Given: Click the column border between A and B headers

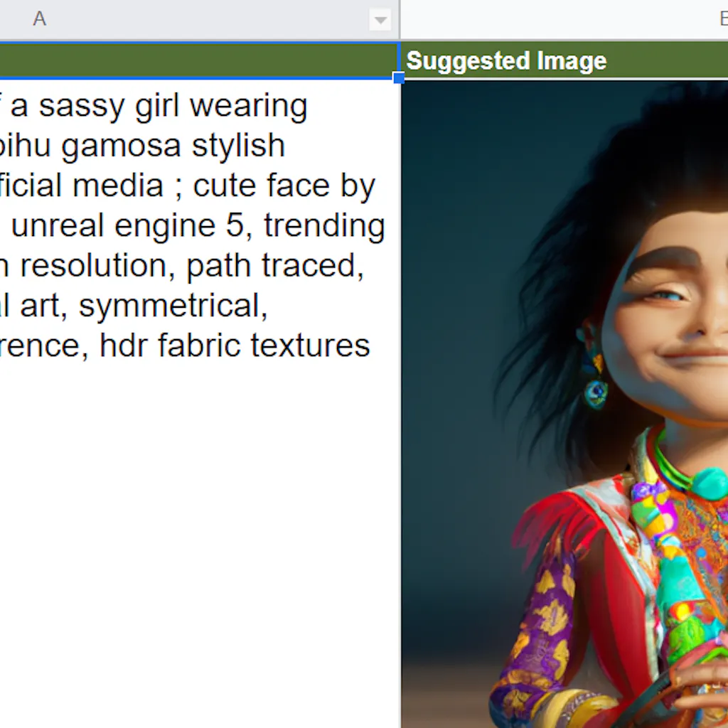Looking at the screenshot, I should click(400, 19).
